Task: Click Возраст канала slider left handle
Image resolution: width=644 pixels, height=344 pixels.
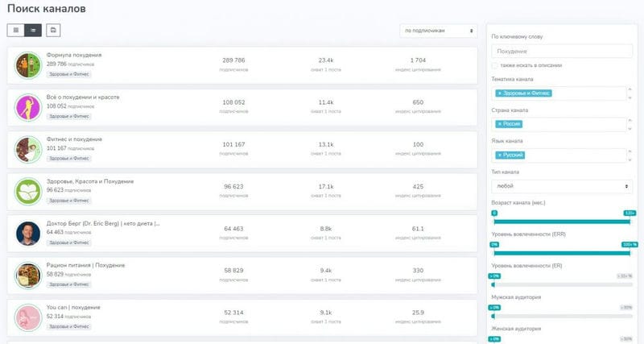Action: click(x=494, y=213)
